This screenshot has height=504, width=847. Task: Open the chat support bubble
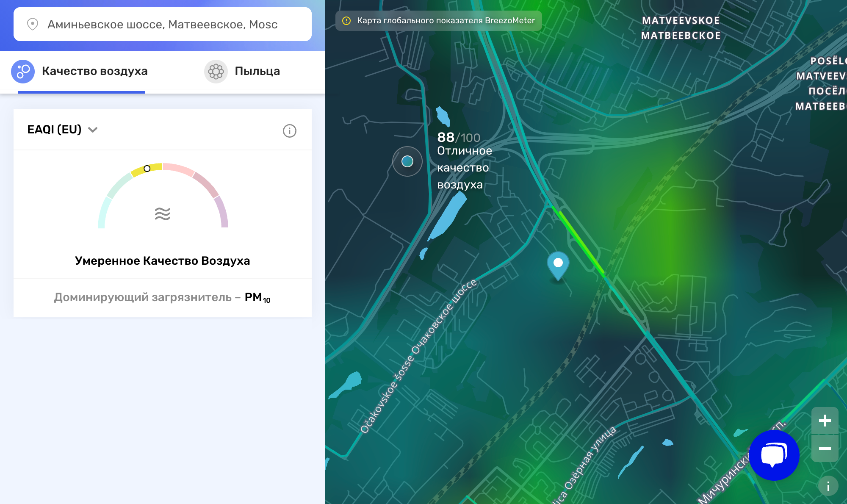[x=774, y=455]
